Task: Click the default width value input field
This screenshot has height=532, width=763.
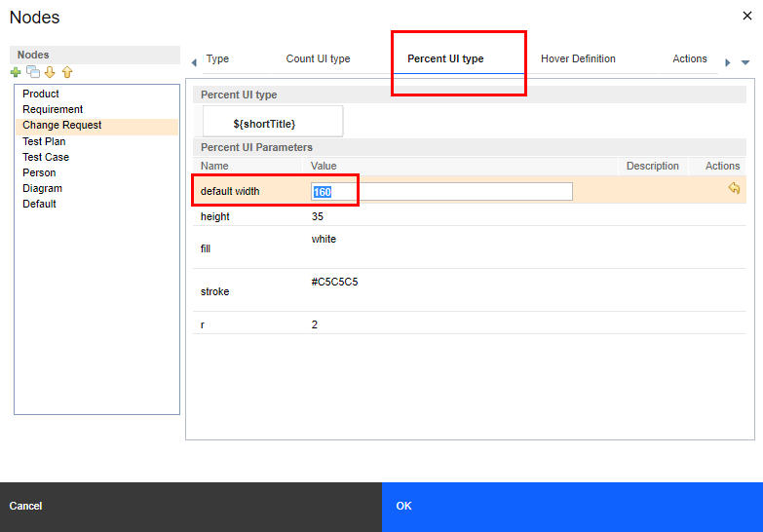Action: point(441,192)
